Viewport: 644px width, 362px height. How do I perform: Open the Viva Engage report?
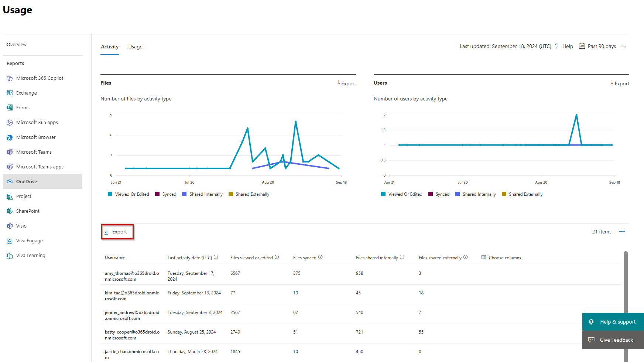coord(30,240)
